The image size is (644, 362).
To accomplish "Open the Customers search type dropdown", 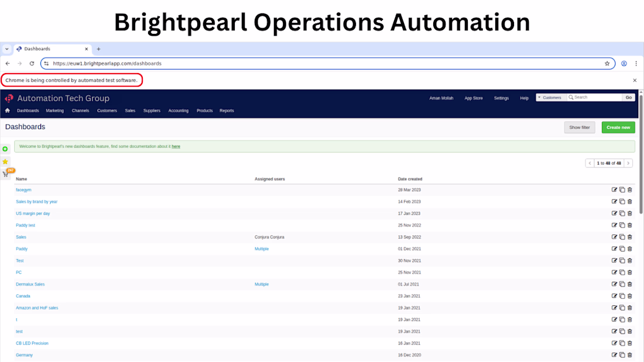I will pos(551,98).
